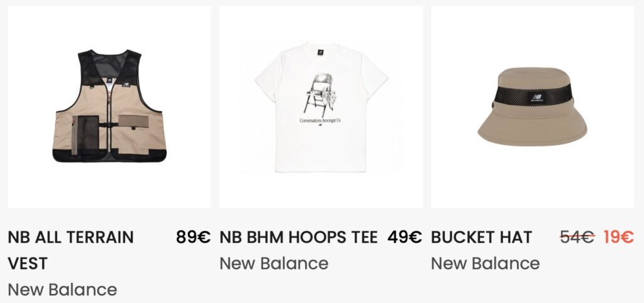Click the NB logo tag on the vest chest
The image size is (644, 303).
click(x=126, y=84)
